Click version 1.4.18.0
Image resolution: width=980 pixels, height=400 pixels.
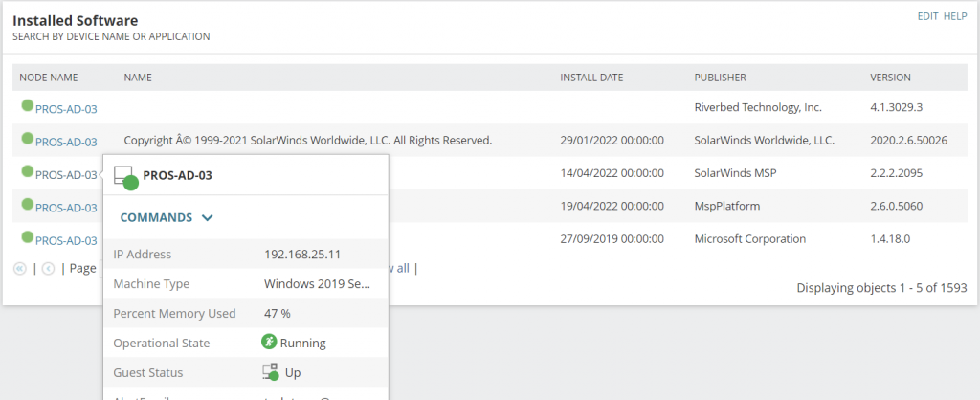pos(891,238)
